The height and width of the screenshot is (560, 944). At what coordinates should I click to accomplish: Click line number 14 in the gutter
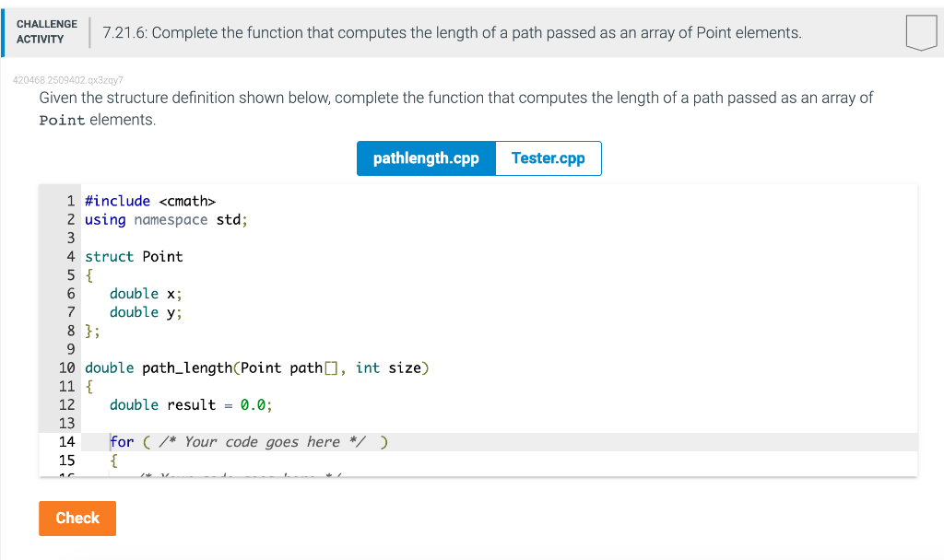coord(66,442)
